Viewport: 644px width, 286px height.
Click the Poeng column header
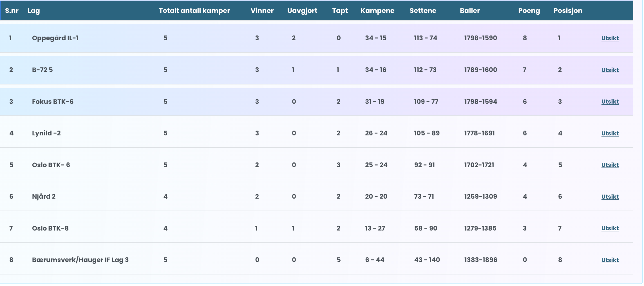pyautogui.click(x=529, y=11)
